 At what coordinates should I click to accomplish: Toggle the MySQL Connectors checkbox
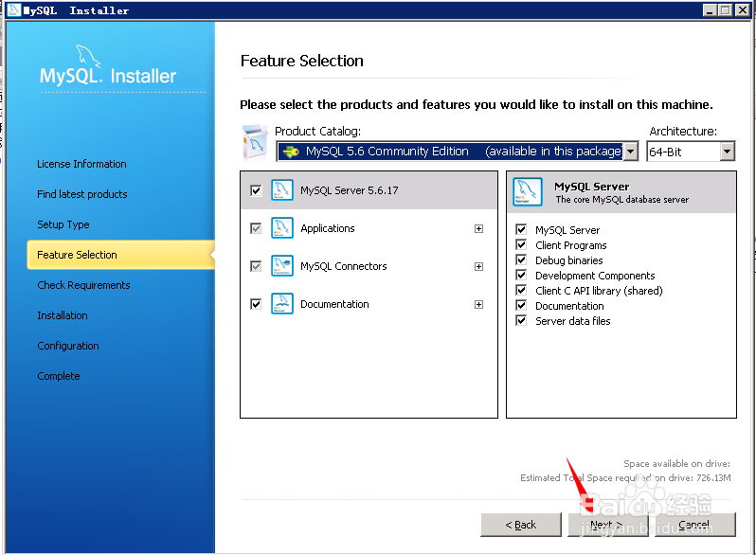(x=256, y=266)
